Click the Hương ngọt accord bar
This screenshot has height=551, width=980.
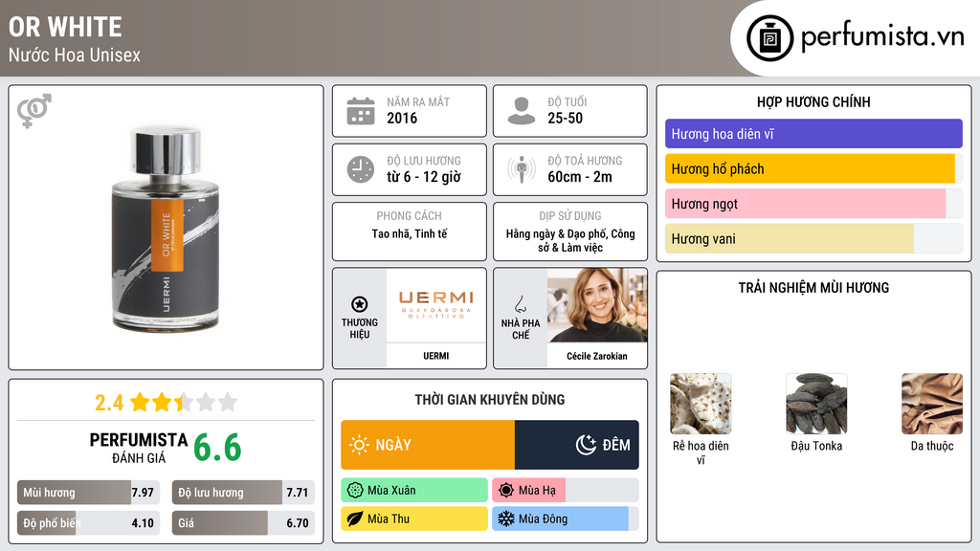pos(813,204)
